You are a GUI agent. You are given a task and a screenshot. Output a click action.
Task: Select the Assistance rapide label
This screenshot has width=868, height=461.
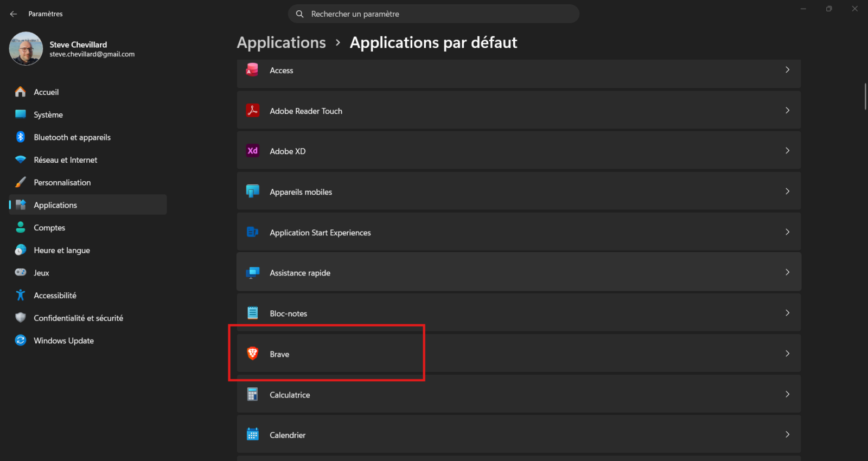point(300,273)
